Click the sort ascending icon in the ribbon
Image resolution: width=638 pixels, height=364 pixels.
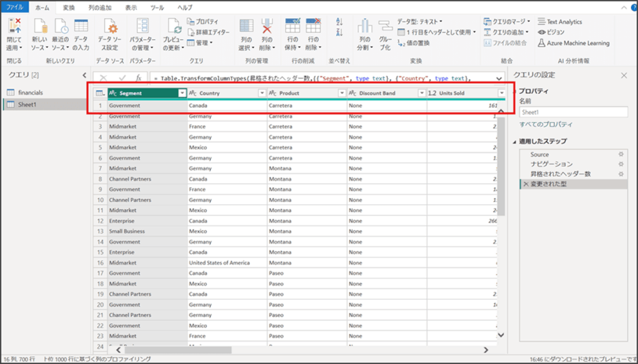340,21
